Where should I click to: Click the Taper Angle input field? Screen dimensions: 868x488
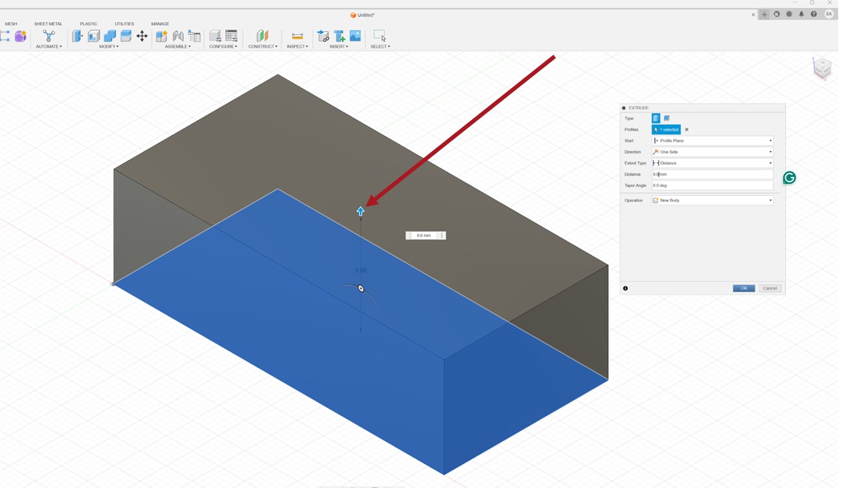pyautogui.click(x=712, y=185)
